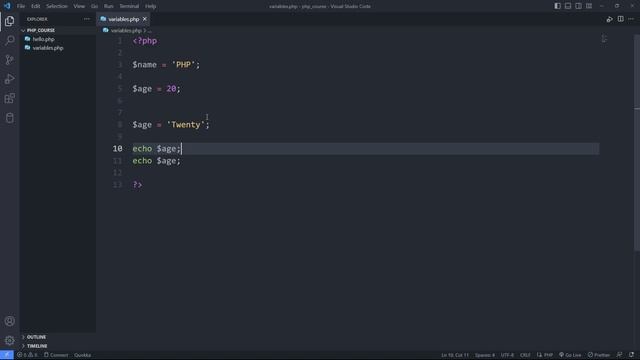Click Prettier in the status bar

599,355
